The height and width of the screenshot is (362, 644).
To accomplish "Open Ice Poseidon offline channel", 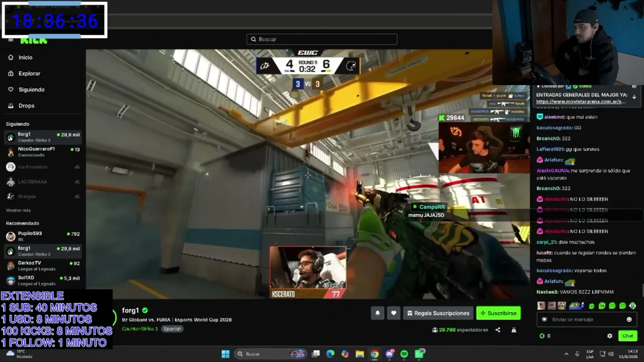I will (43, 167).
